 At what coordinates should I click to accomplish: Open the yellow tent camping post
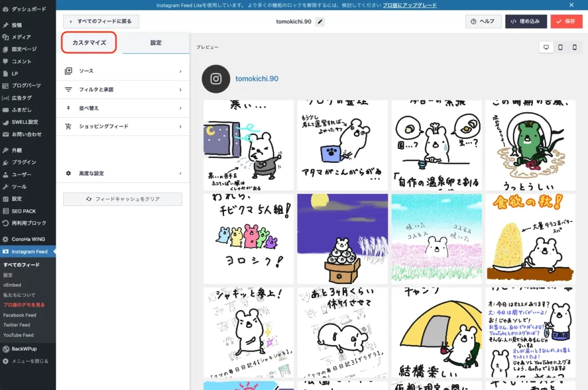436,332
